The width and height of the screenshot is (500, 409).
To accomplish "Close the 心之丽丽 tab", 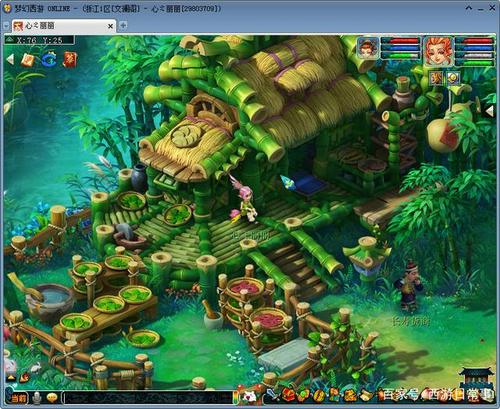I will [x=110, y=26].
